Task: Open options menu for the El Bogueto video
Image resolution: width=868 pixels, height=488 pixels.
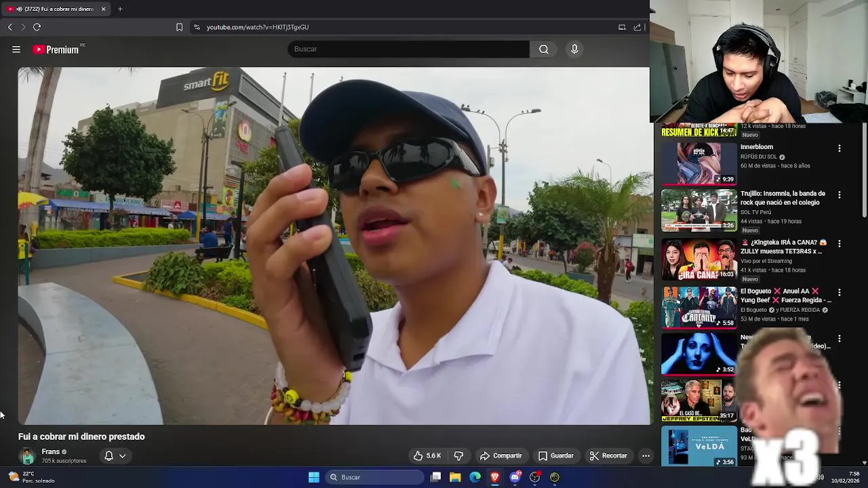Action: tap(840, 293)
